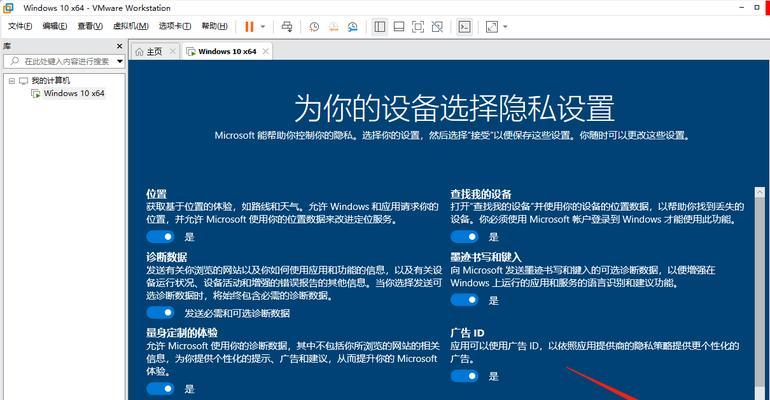
Task: Click the 位置 setting heading
Action: click(x=157, y=194)
